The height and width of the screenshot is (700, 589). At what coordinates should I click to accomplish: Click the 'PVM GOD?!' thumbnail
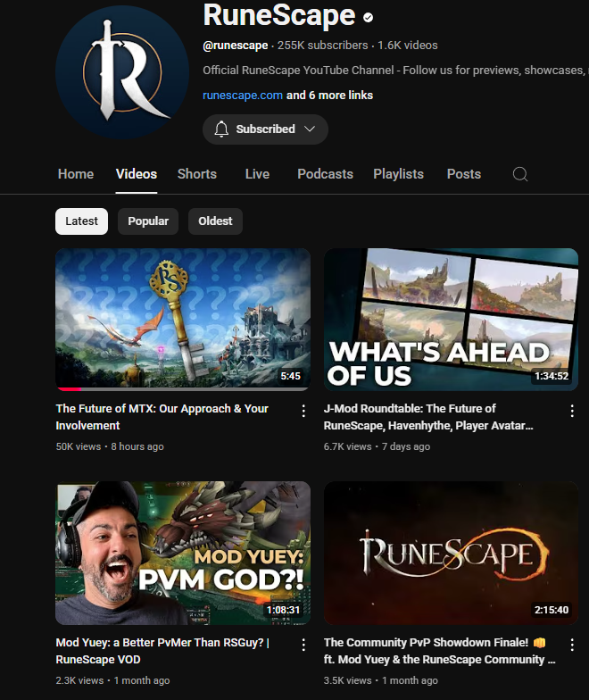click(183, 554)
